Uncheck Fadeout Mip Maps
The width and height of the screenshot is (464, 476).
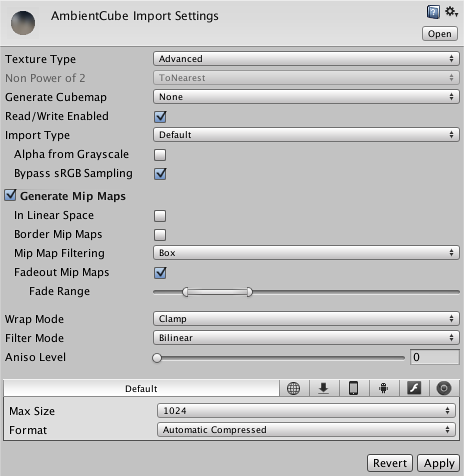click(x=160, y=272)
